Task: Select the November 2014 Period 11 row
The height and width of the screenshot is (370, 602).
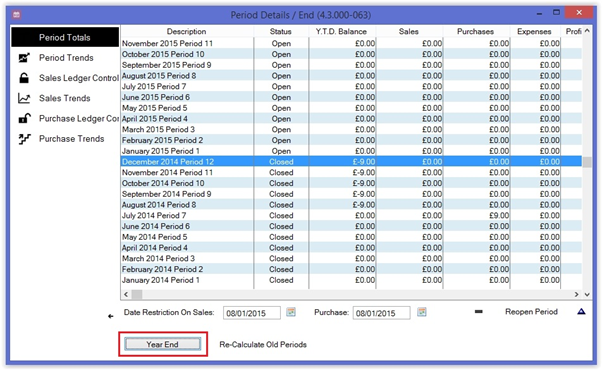Action: [x=351, y=172]
